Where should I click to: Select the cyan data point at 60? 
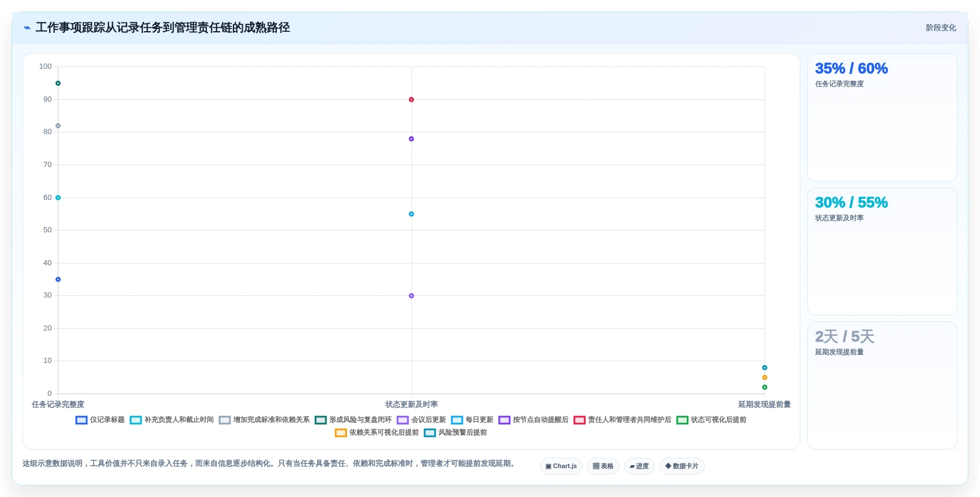point(58,198)
